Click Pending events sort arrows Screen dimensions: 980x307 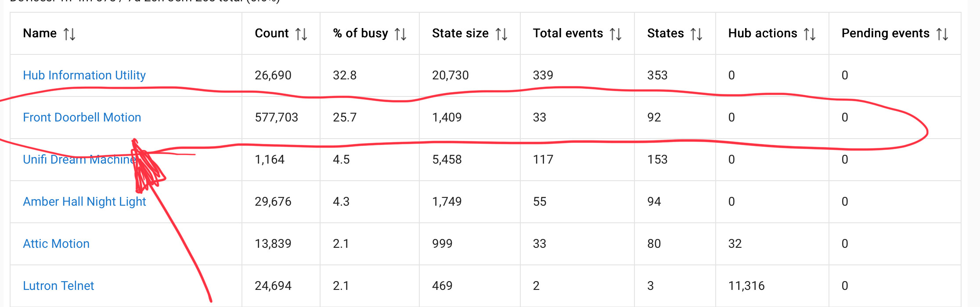942,34
